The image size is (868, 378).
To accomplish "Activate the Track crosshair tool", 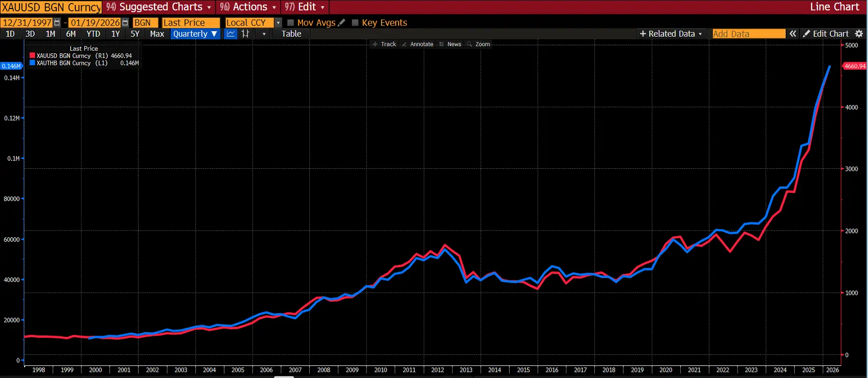I will 384,44.
